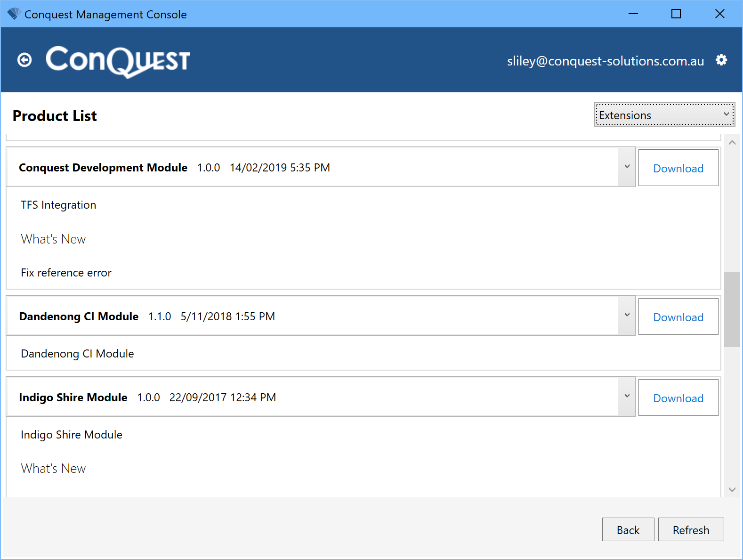This screenshot has height=560, width=743.
Task: Click the Indigo Shire Module description text
Action: pos(72,435)
